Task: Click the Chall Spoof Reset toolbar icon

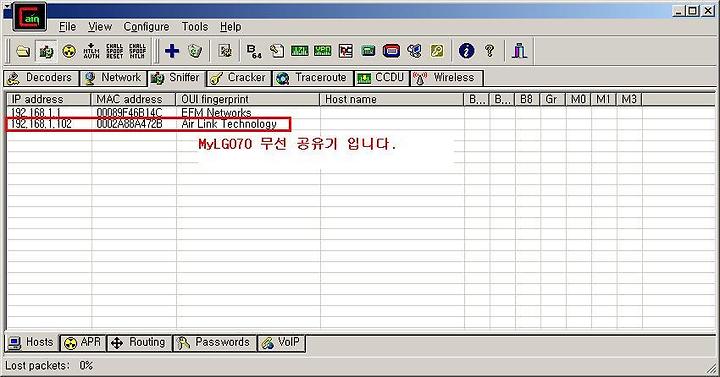Action: pyautogui.click(x=114, y=51)
